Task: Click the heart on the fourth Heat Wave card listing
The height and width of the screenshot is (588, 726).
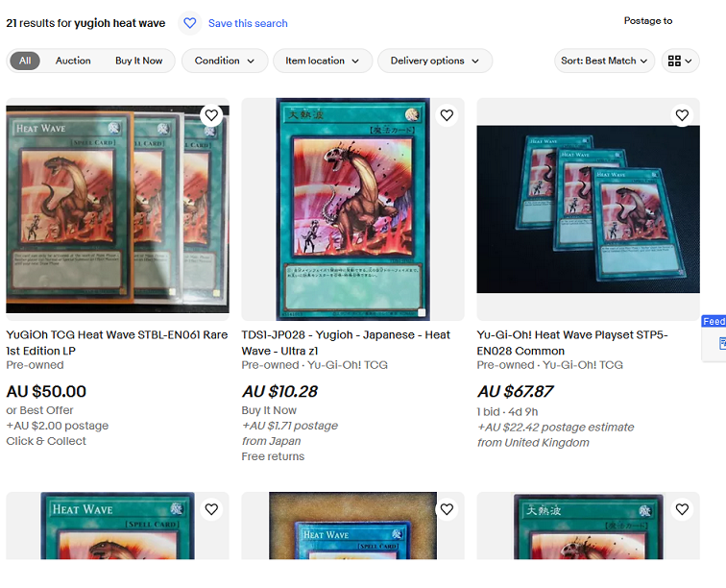Action: (x=211, y=509)
